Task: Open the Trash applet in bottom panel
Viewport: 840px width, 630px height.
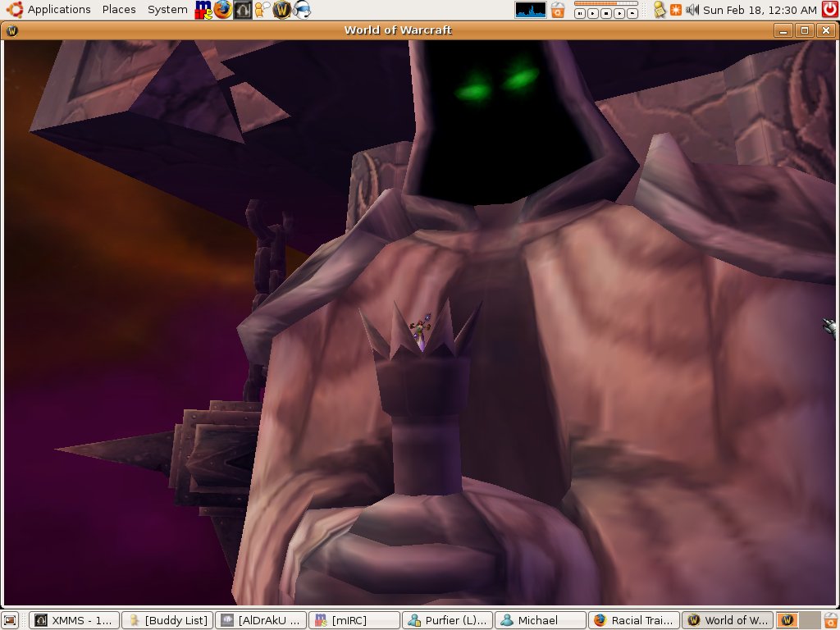Action: click(x=831, y=620)
